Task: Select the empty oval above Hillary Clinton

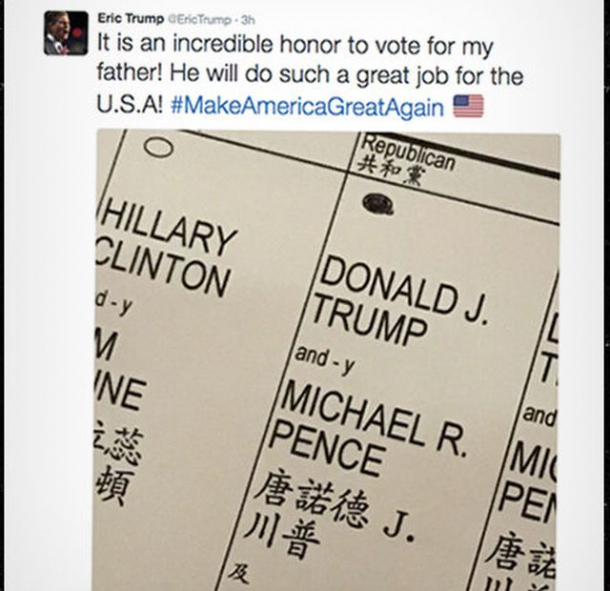Action: [158, 147]
